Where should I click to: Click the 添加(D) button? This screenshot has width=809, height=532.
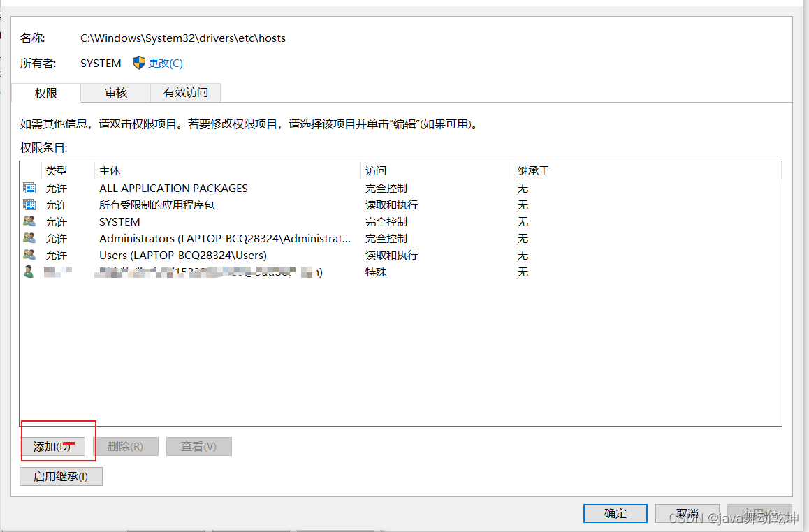52,446
